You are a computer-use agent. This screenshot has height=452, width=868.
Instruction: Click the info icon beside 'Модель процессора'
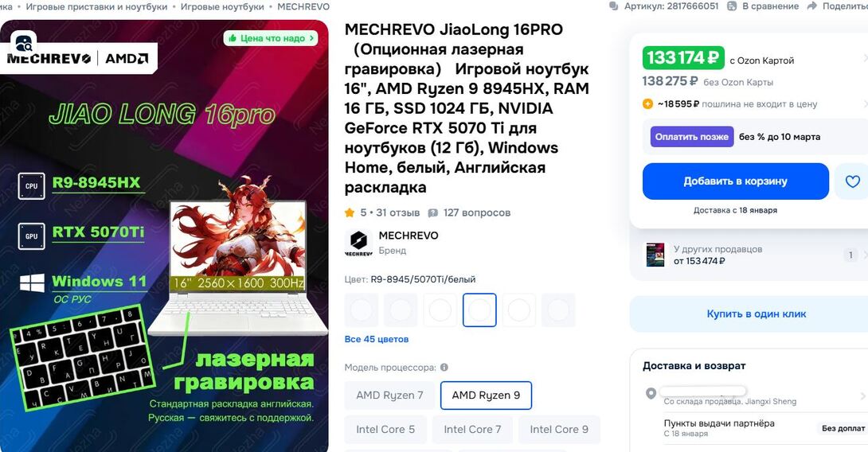pos(444,368)
